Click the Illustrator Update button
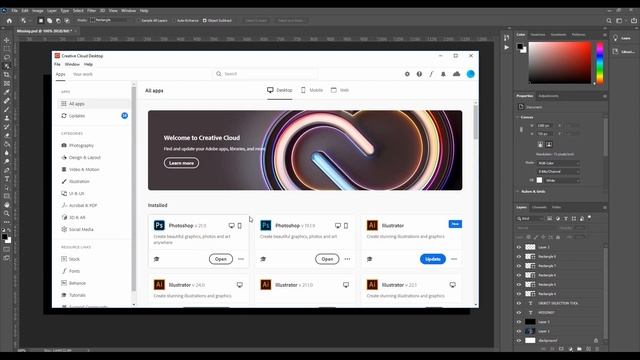 pos(433,259)
